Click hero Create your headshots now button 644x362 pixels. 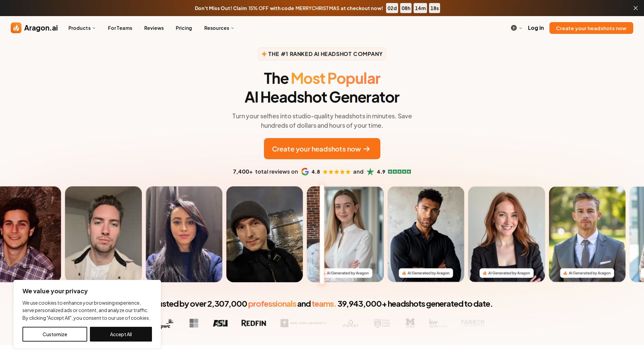pyautogui.click(x=322, y=148)
